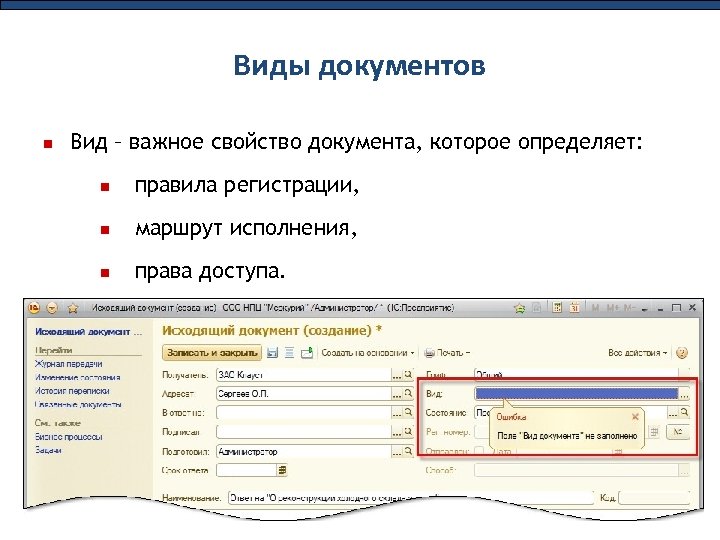
Task: Click the M+ memory button in title bar
Action: pyautogui.click(x=613, y=308)
